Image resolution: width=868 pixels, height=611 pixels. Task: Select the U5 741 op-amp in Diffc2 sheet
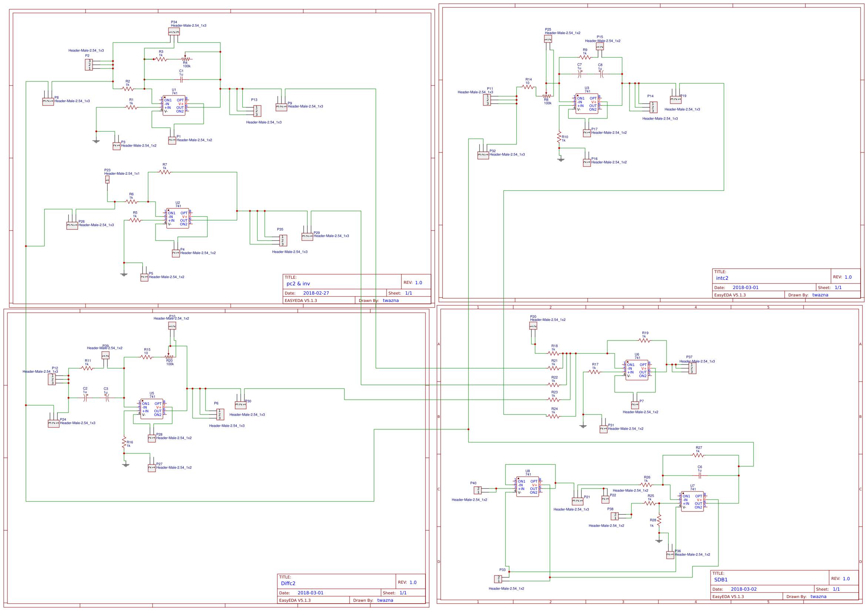[x=151, y=409]
